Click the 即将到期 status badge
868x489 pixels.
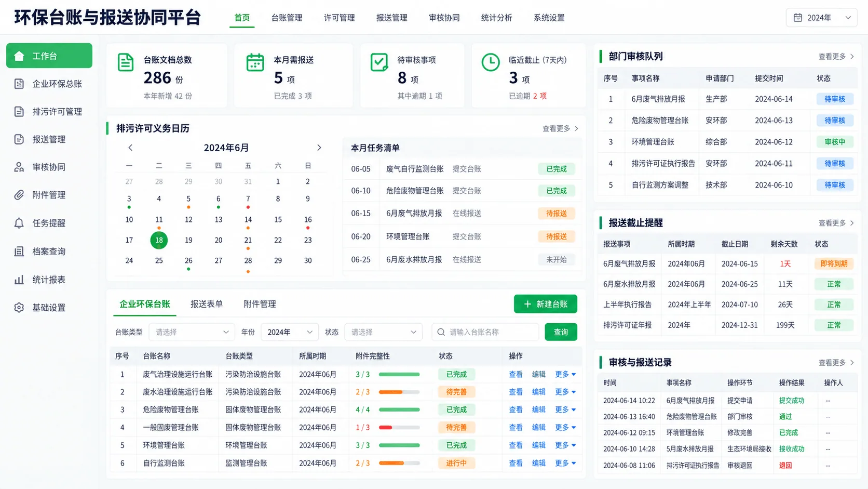[834, 263]
